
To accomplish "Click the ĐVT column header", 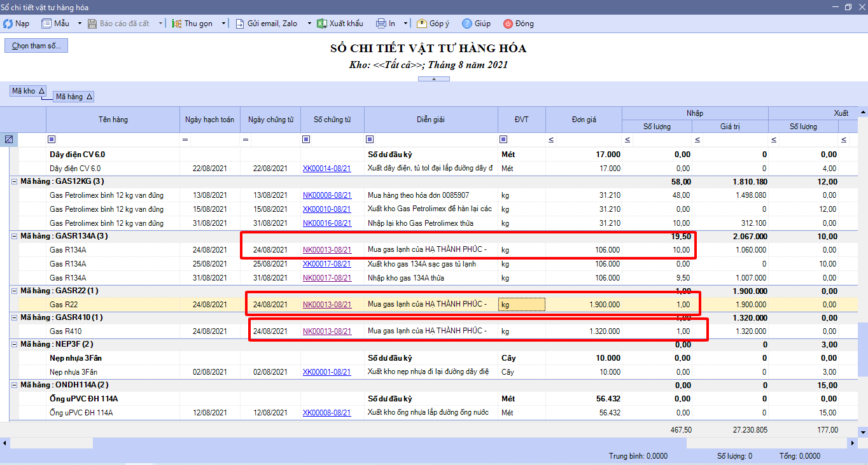I will click(x=521, y=120).
